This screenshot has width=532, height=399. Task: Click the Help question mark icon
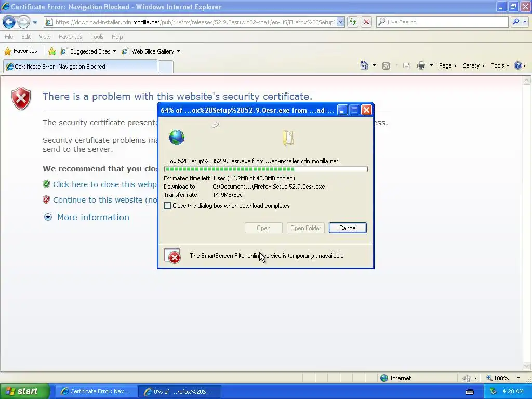click(518, 65)
